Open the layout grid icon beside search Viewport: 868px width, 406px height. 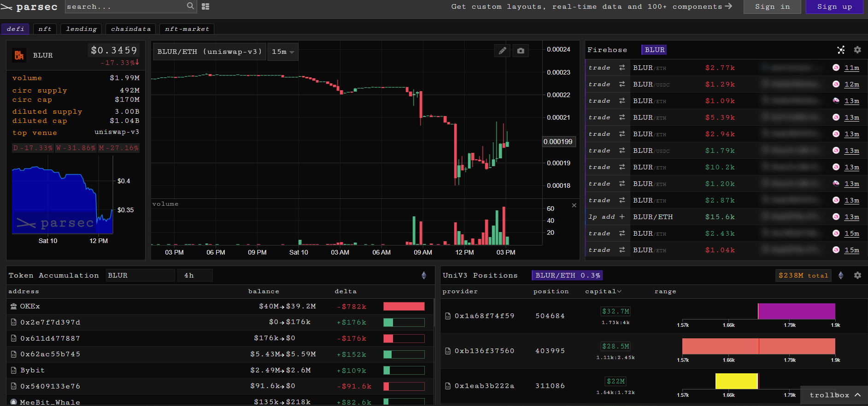coord(205,6)
